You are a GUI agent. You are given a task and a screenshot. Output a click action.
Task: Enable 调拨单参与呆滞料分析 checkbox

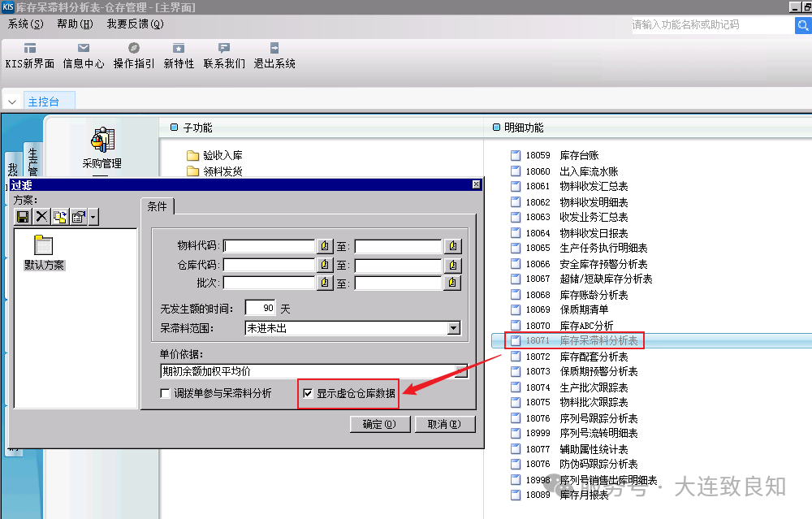click(166, 393)
